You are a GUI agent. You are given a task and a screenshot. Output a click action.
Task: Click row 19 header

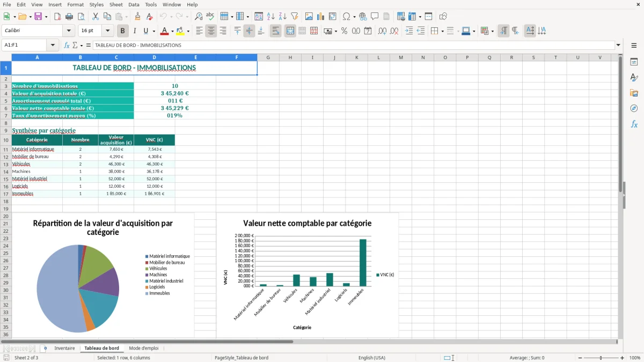pyautogui.click(x=5, y=209)
